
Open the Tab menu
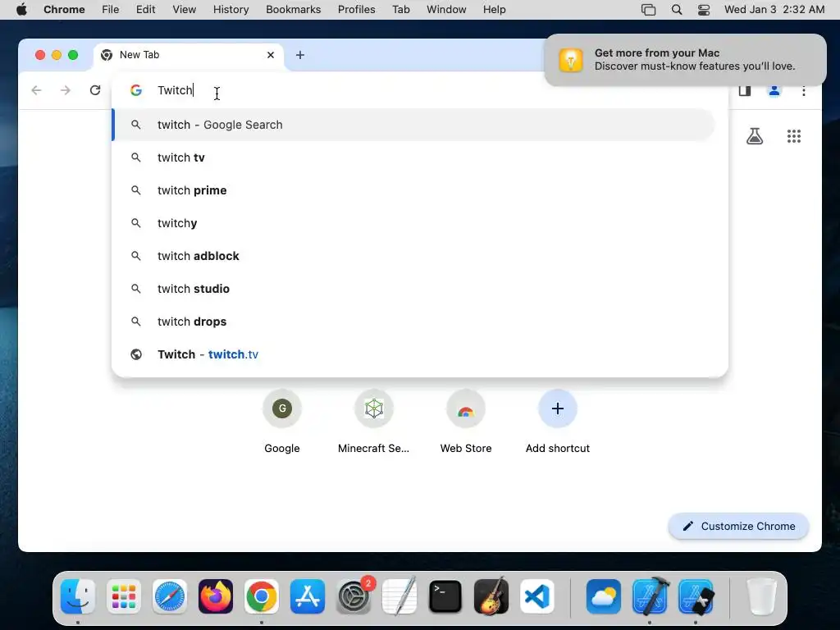pyautogui.click(x=400, y=10)
